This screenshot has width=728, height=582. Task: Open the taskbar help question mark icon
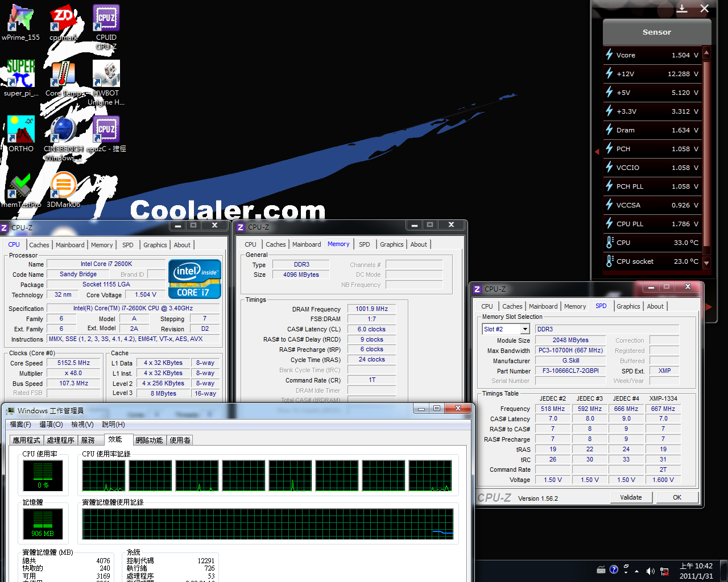614,569
